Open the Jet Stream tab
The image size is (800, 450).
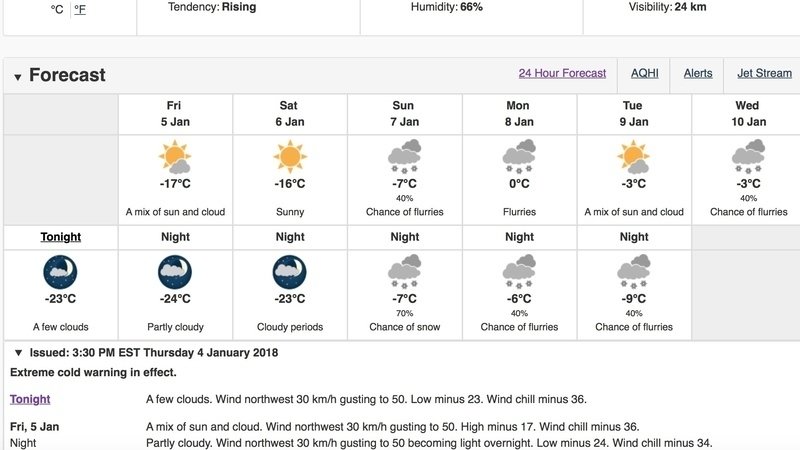[x=764, y=73]
